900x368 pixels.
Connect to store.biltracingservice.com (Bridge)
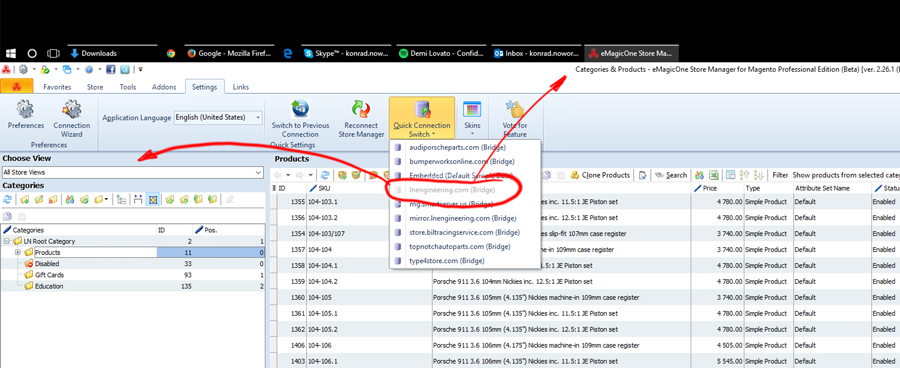465,233
